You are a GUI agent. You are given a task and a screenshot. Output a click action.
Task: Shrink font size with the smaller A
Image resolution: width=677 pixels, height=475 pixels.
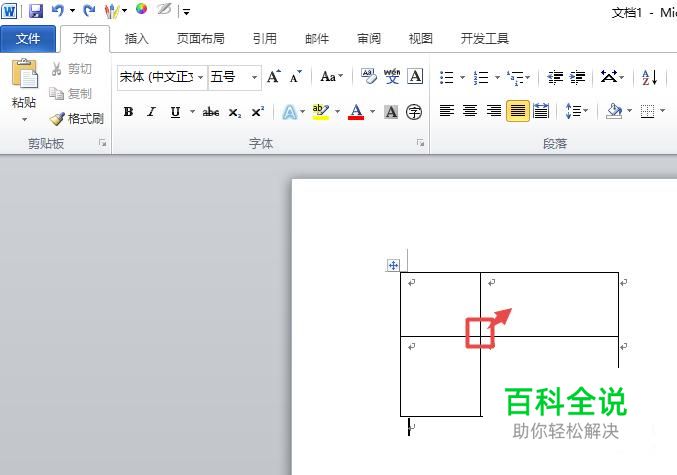coord(296,77)
